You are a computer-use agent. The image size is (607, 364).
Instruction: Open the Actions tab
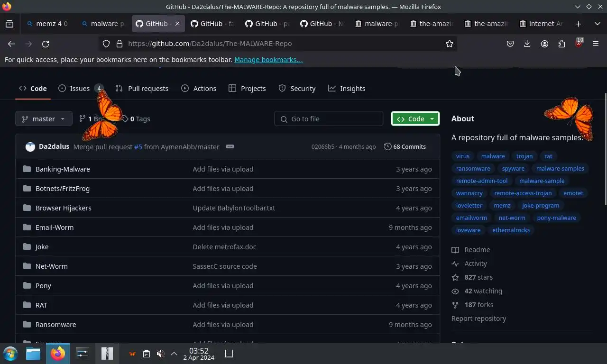pos(199,89)
